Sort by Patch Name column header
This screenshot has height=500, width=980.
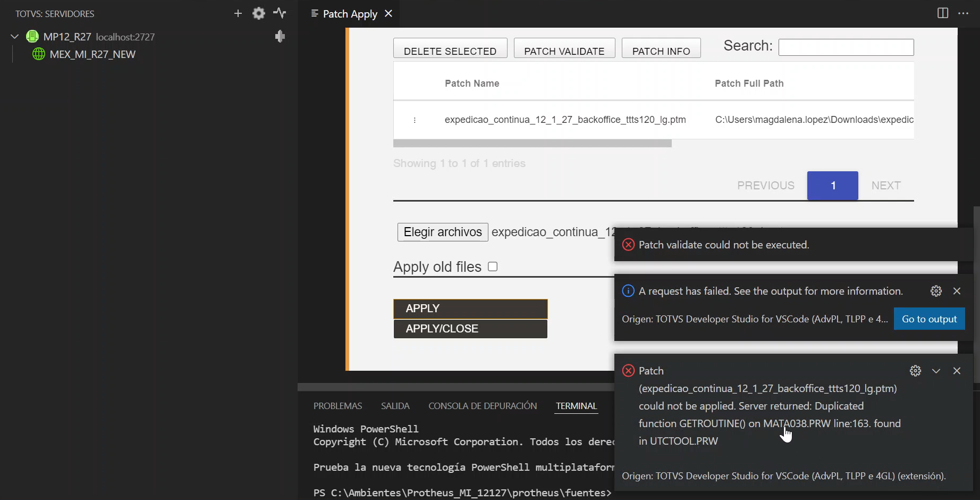tap(472, 84)
